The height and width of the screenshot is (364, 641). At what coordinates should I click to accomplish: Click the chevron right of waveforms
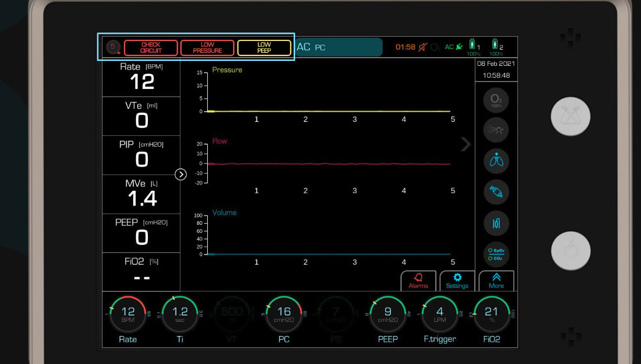pyautogui.click(x=466, y=144)
